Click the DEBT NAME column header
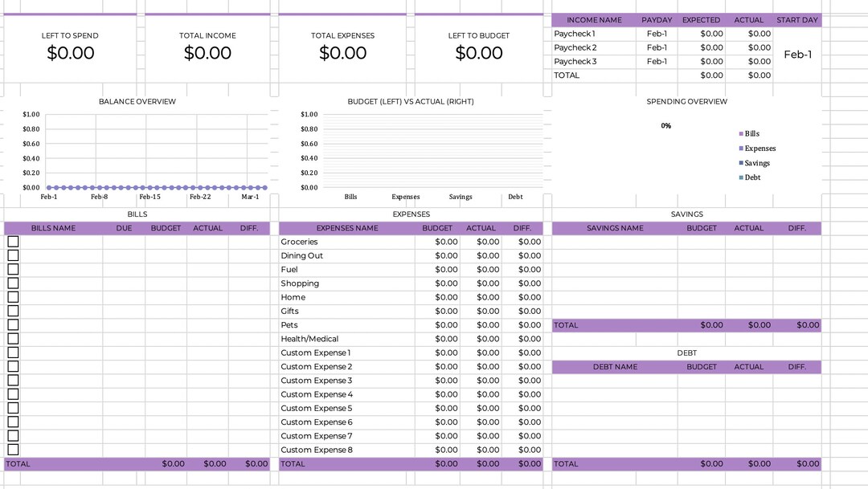This screenshot has height=489, width=868. coord(615,367)
